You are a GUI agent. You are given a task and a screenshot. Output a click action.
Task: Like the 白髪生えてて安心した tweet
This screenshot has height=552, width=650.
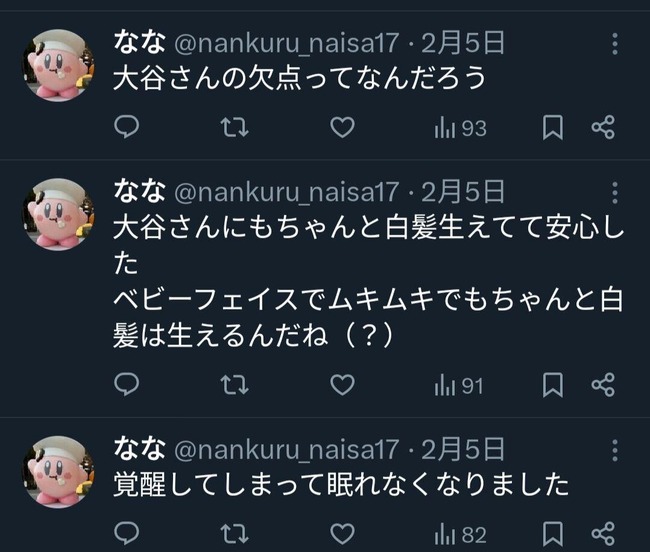342,385
